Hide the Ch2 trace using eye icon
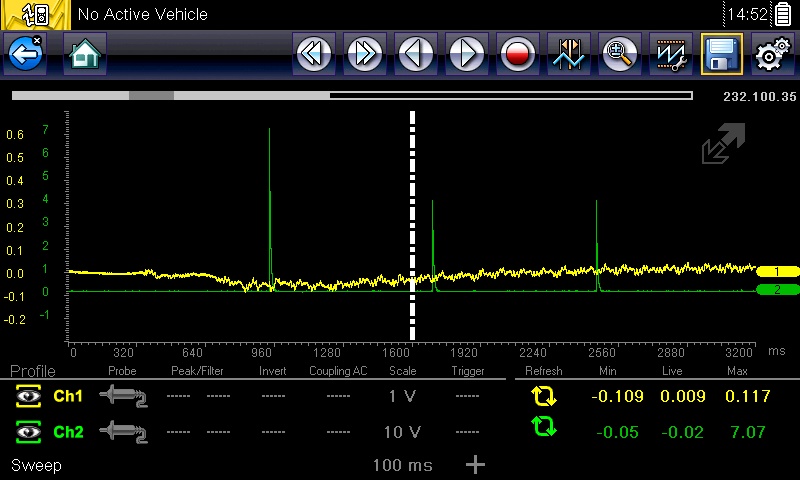This screenshot has width=800, height=480. tap(27, 432)
